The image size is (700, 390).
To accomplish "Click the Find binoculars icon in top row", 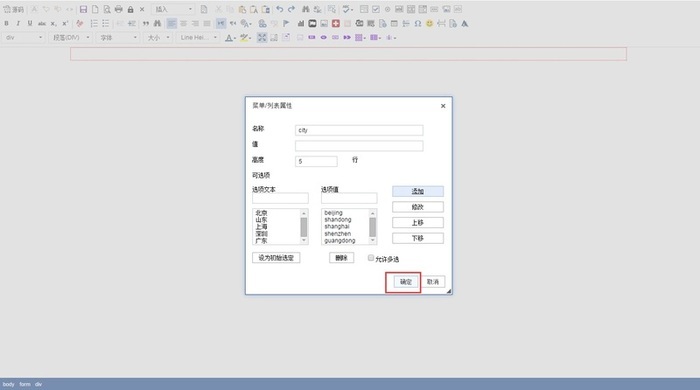I will click(305, 9).
